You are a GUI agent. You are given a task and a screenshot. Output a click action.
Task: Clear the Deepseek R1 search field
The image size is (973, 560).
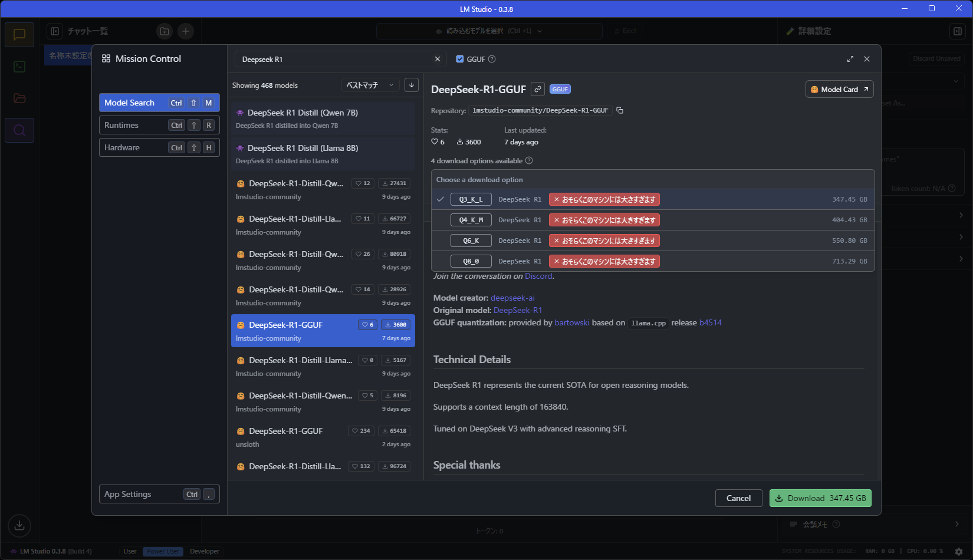[x=437, y=59]
